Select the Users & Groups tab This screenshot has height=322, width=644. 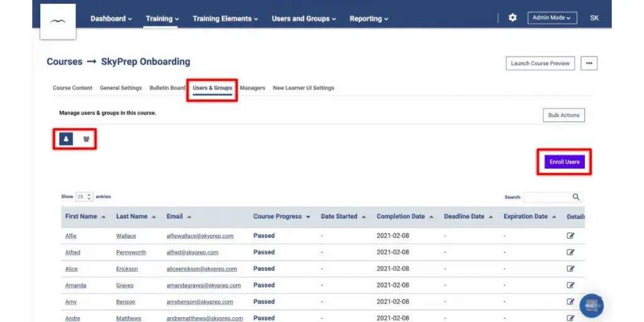point(213,88)
